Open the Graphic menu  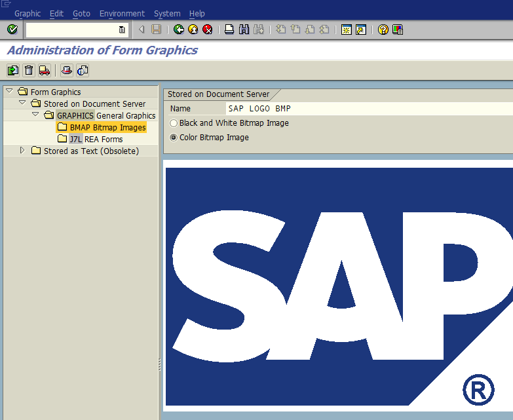point(28,14)
